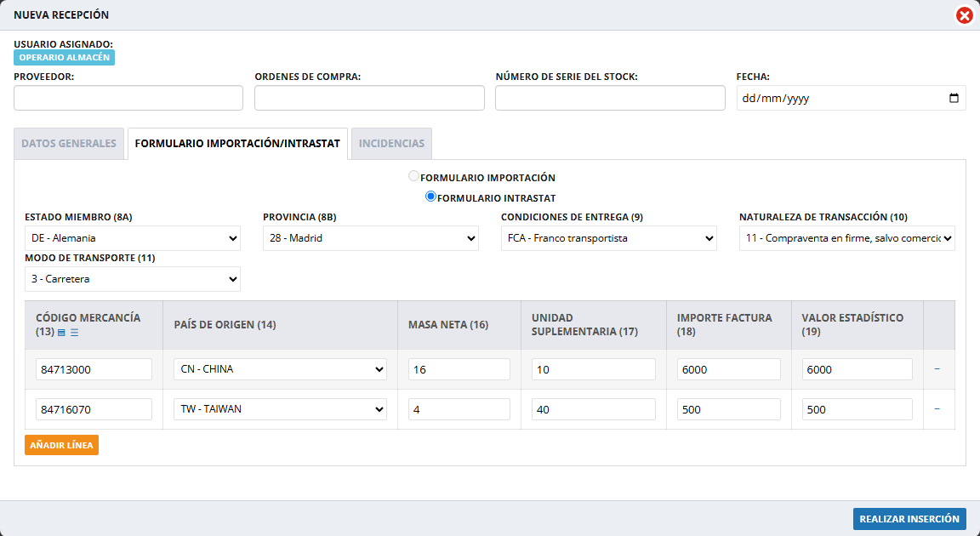Viewport: 980px width, 536px height.
Task: Change the CN - CHINA country of origin dropdown
Action: point(280,369)
